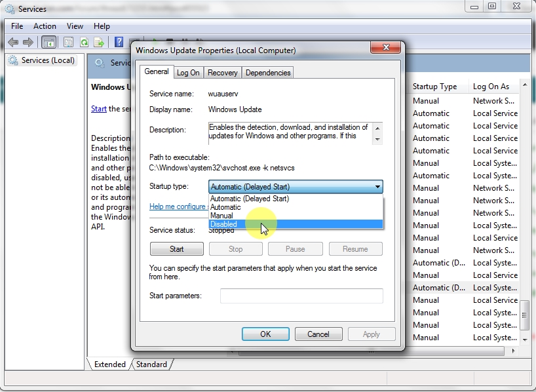Select the General tab

(156, 71)
